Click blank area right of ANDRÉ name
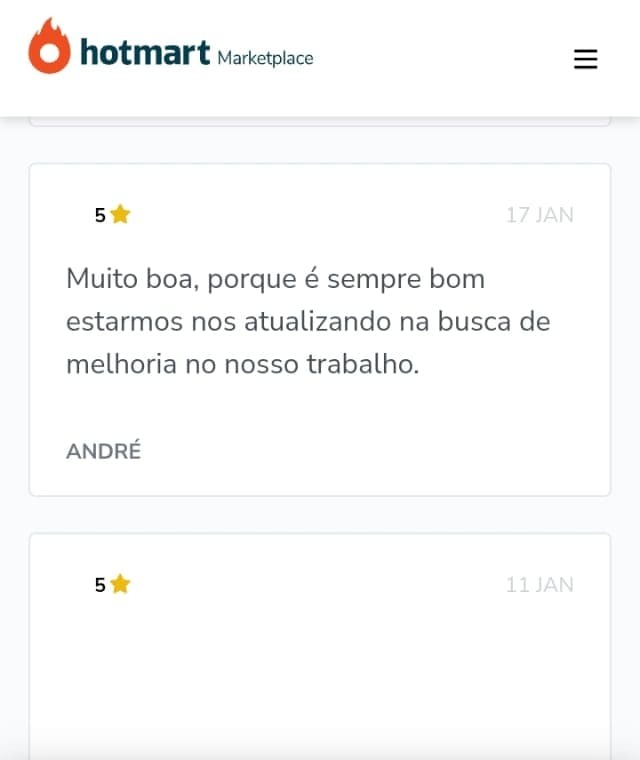Viewport: 640px width, 760px height. [359, 450]
